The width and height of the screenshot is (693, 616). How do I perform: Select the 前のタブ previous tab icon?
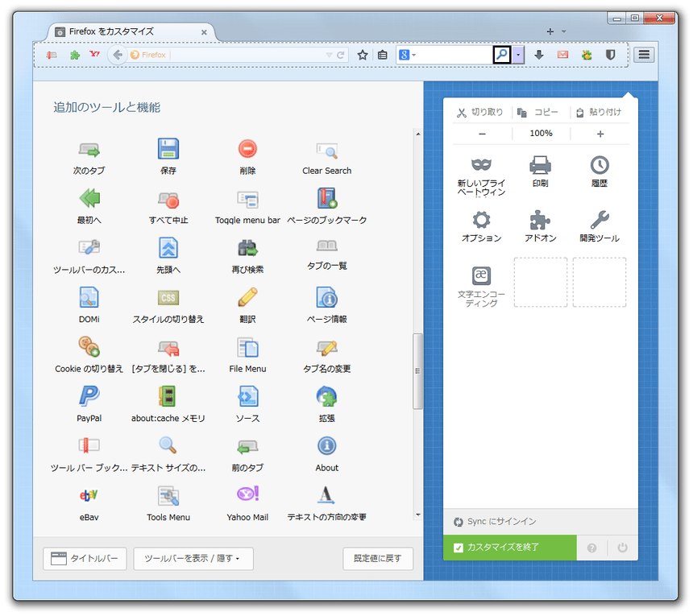pyautogui.click(x=247, y=447)
